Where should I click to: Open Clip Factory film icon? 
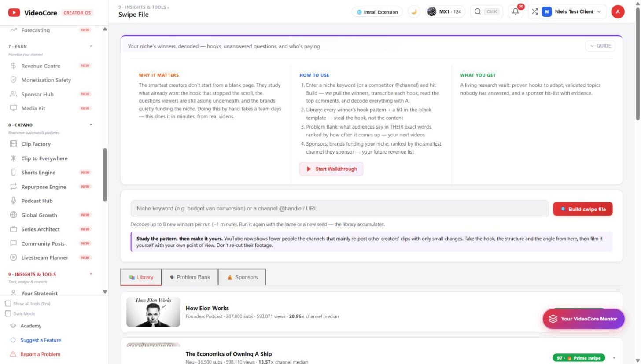[x=13, y=144]
